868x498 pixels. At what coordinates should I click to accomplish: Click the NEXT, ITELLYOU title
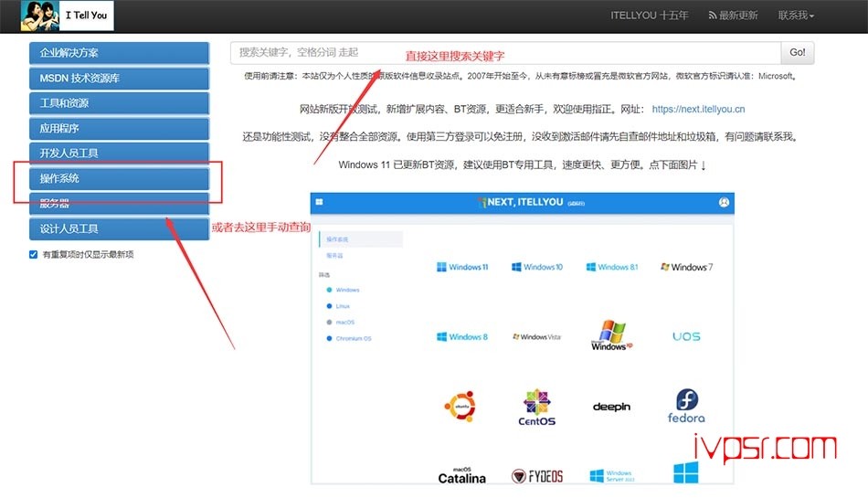pyautogui.click(x=524, y=202)
